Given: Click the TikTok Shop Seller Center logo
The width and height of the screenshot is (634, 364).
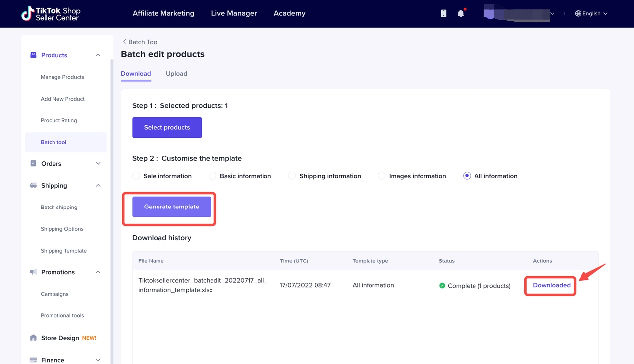Looking at the screenshot, I should pyautogui.click(x=51, y=14).
